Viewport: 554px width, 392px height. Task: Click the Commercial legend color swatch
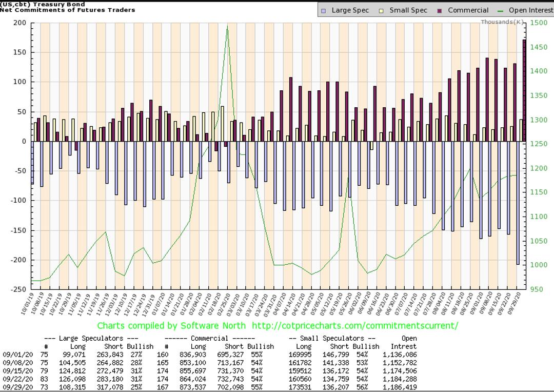pyautogui.click(x=440, y=10)
